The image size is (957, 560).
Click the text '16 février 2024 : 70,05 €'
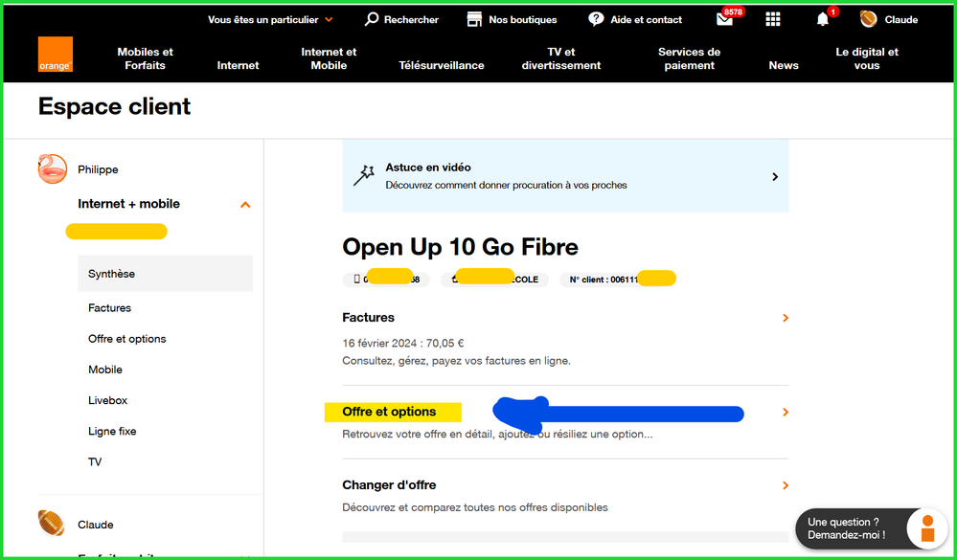coord(402,343)
